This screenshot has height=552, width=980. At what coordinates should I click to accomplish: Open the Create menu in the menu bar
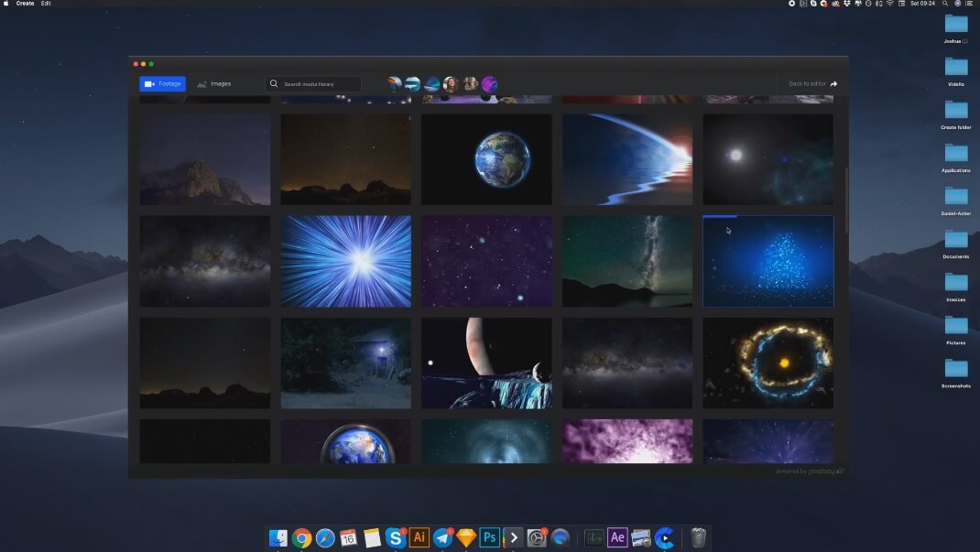pos(25,4)
